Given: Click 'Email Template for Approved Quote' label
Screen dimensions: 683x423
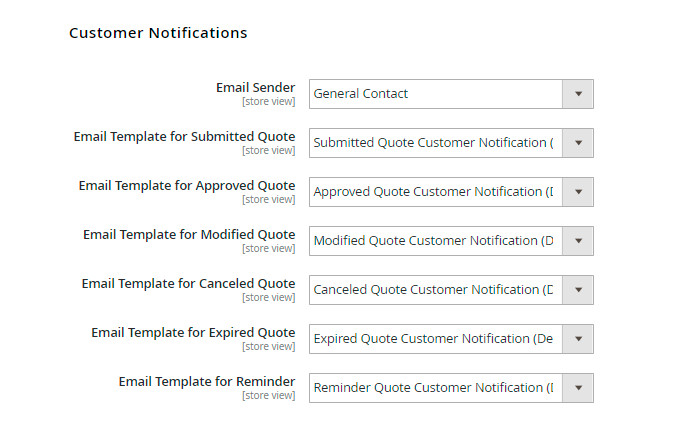Looking at the screenshot, I should 187,186.
